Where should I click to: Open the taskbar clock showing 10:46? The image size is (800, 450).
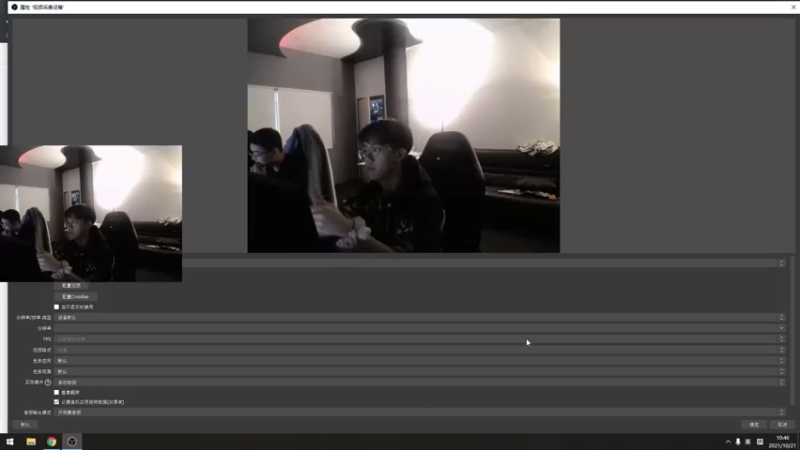783,442
